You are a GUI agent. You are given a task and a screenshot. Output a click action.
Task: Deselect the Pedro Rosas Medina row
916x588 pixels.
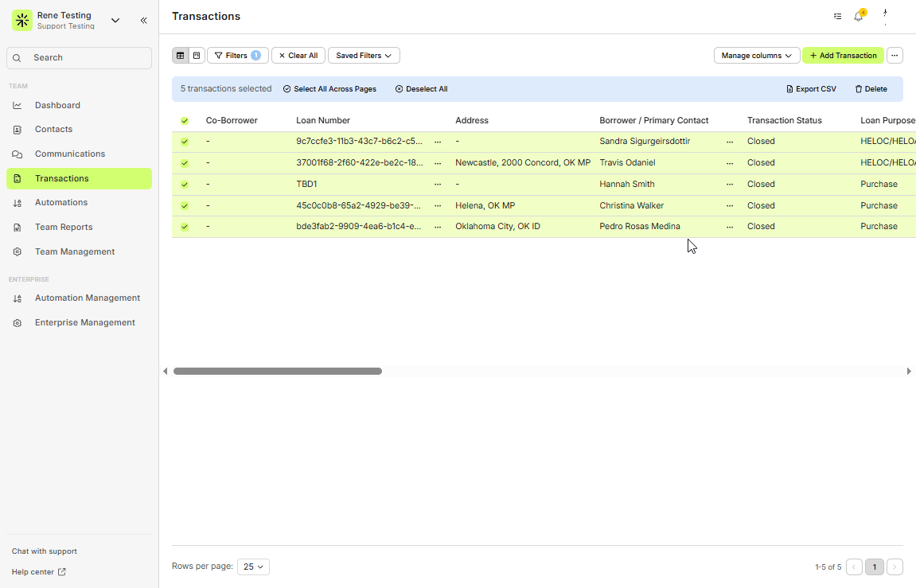click(x=185, y=227)
